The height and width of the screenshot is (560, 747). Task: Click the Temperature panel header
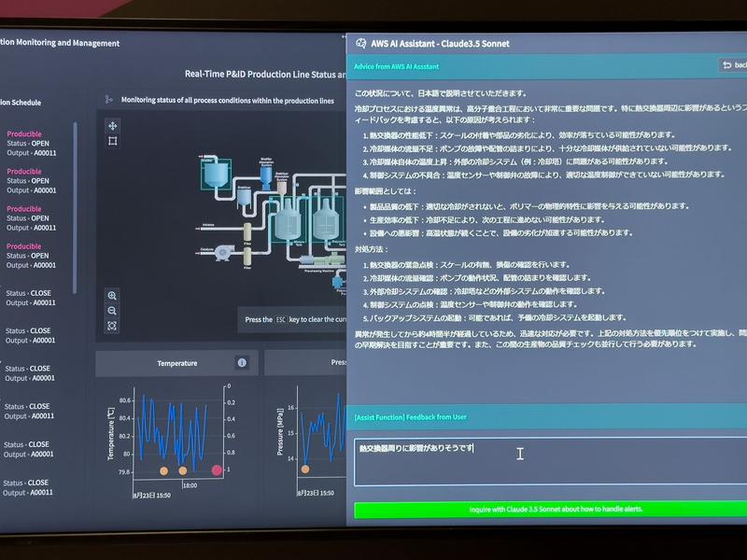pyautogui.click(x=176, y=363)
